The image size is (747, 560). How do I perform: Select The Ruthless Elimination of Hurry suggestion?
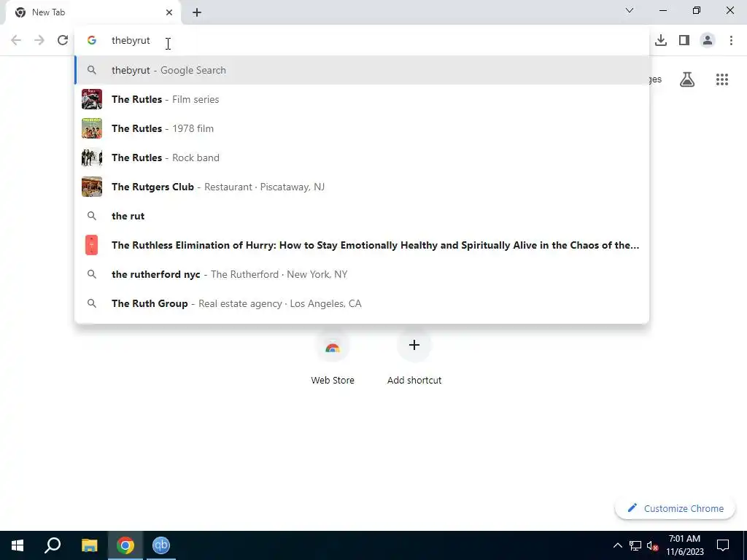[x=362, y=245]
